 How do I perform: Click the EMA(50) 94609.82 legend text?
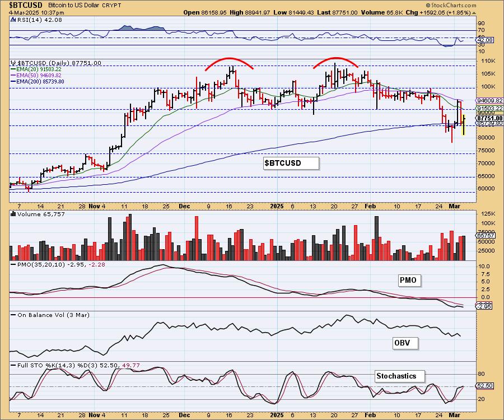tap(39, 76)
